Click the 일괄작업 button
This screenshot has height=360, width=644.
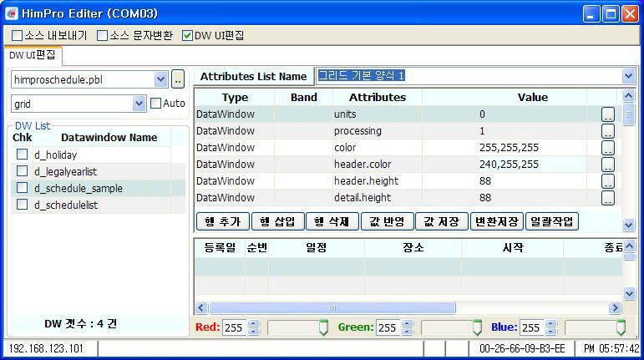tap(551, 221)
